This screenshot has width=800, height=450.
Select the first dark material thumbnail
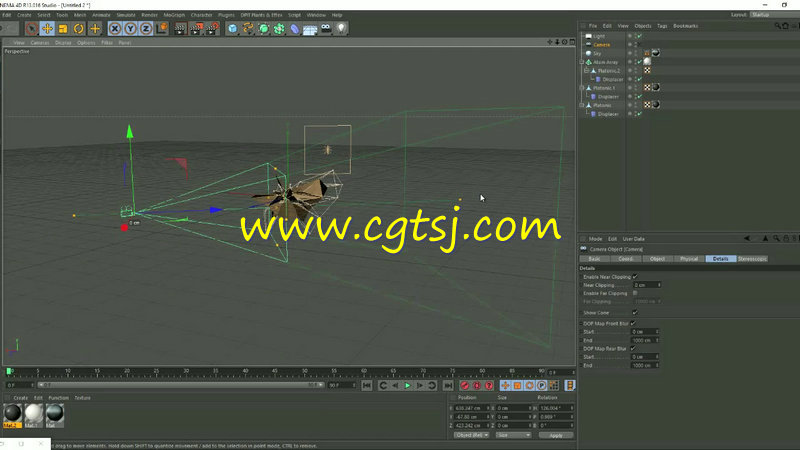tap(12, 413)
